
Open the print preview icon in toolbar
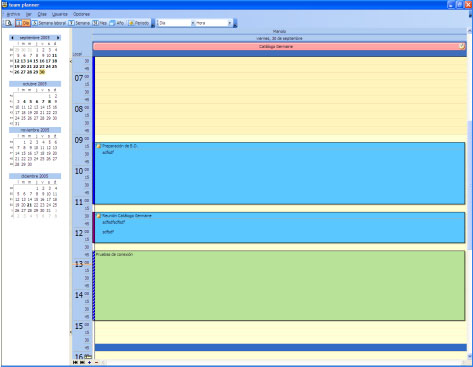tap(8, 23)
